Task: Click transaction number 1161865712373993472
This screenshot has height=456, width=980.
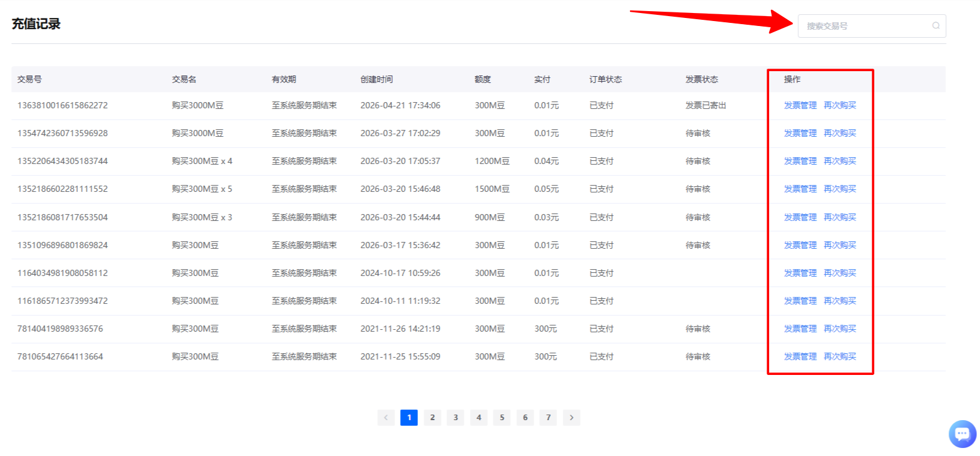Action: click(62, 301)
